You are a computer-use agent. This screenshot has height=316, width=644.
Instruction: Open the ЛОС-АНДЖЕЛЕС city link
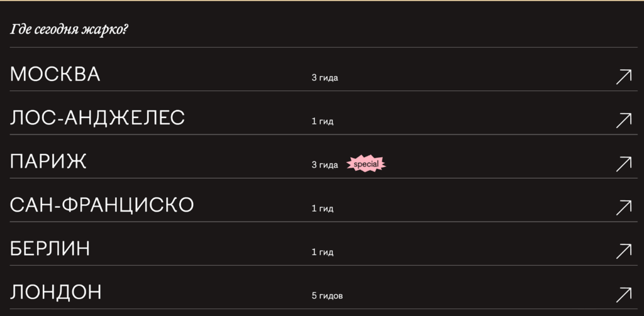[97, 117]
